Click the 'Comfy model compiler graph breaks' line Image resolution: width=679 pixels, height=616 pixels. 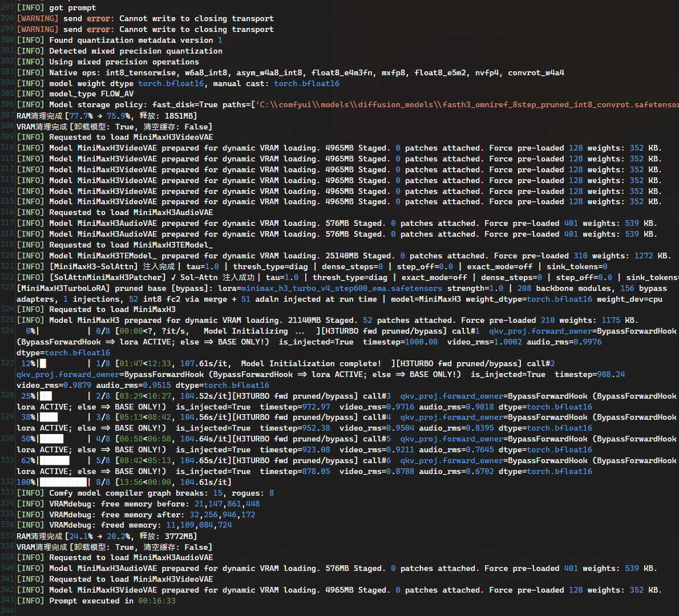click(x=145, y=493)
